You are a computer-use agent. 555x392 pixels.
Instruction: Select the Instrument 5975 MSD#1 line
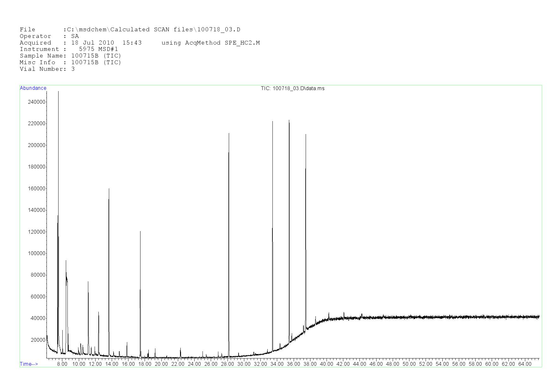click(x=69, y=49)
